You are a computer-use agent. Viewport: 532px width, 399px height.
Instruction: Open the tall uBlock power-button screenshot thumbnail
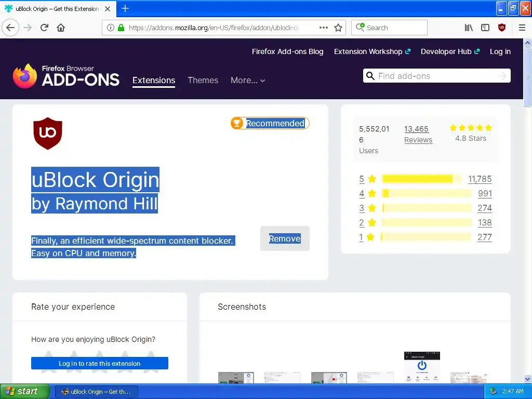422,367
